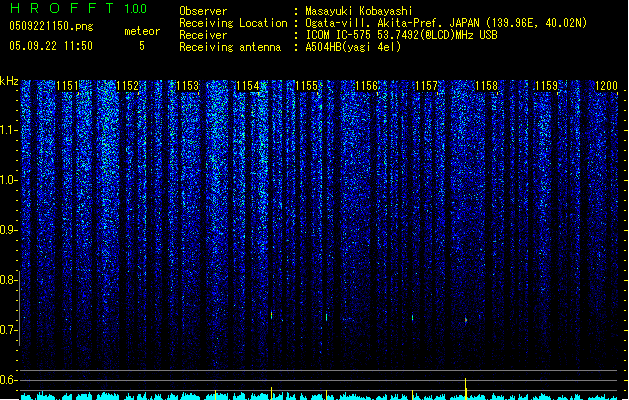This screenshot has width=629, height=400.
Task: Click the 0.8 kHz frequency label
Action: click(8, 280)
